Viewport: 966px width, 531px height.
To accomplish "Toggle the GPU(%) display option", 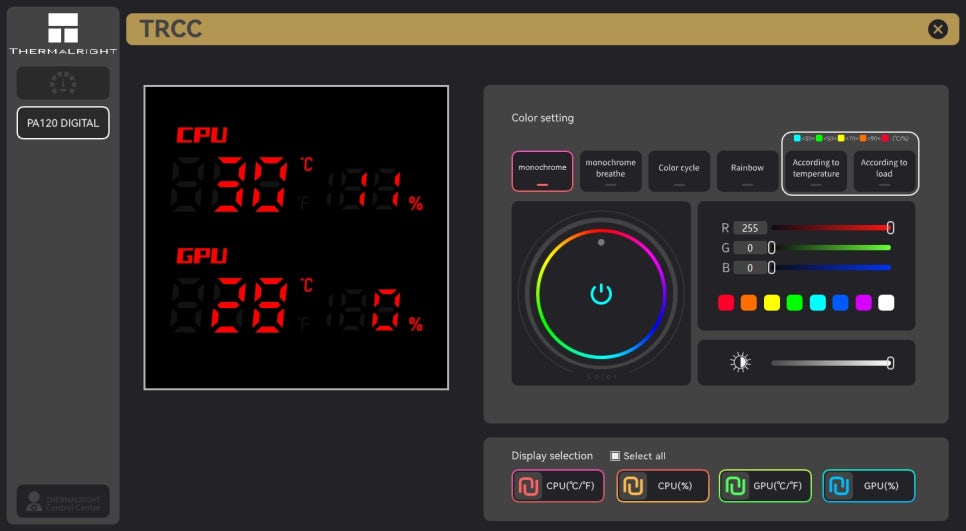I will [x=868, y=486].
